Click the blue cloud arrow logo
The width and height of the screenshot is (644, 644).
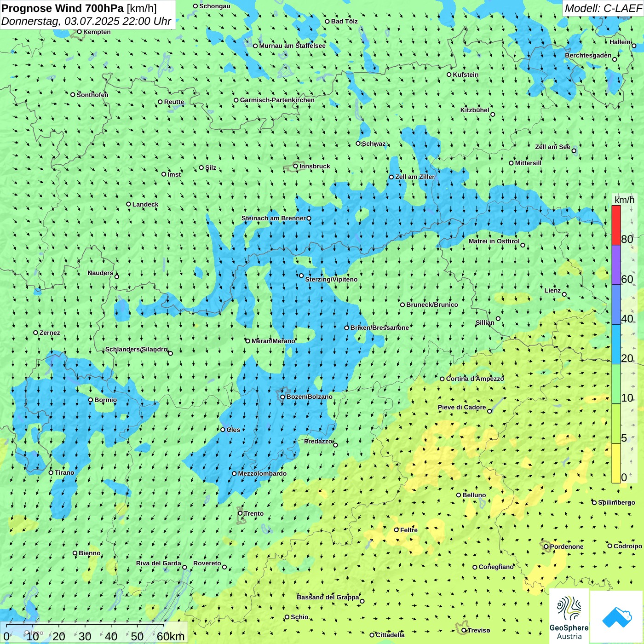[x=617, y=617]
